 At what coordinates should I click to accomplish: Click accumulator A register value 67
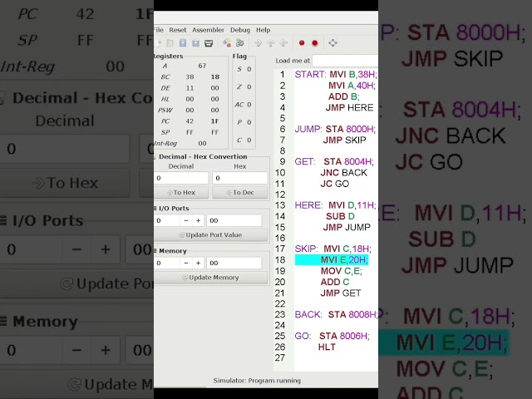(x=202, y=66)
